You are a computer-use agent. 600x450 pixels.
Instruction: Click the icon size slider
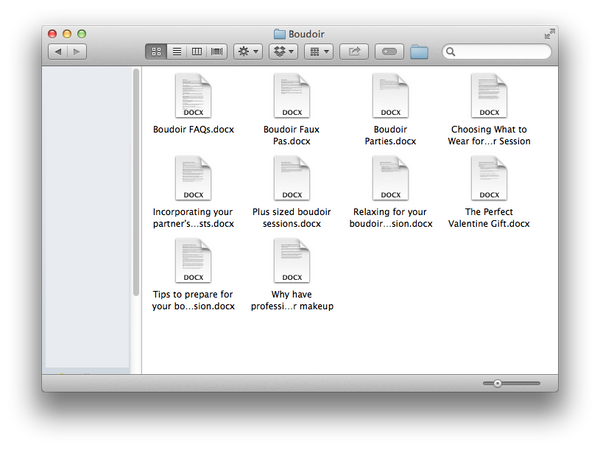(x=510, y=383)
